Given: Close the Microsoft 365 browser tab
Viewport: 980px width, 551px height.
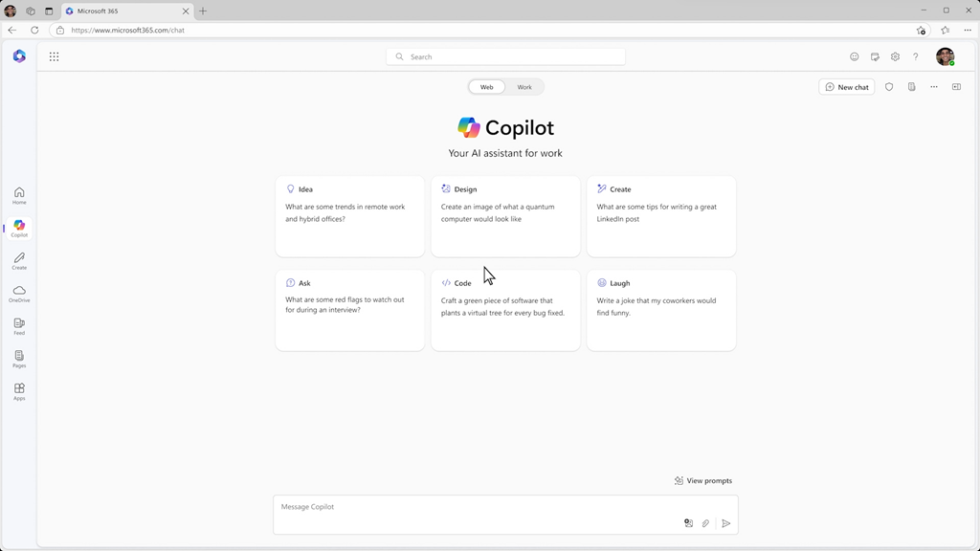Looking at the screenshot, I should pyautogui.click(x=186, y=11).
